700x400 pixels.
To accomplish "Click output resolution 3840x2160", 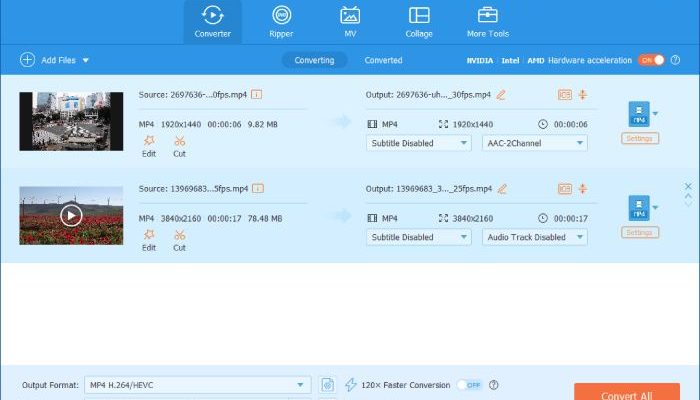I will (473, 219).
